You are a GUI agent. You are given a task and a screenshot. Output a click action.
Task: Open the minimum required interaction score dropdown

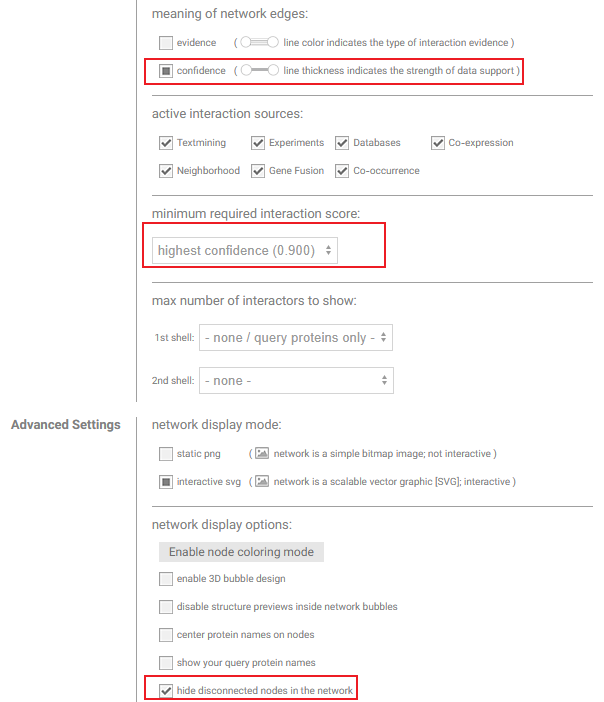click(245, 250)
